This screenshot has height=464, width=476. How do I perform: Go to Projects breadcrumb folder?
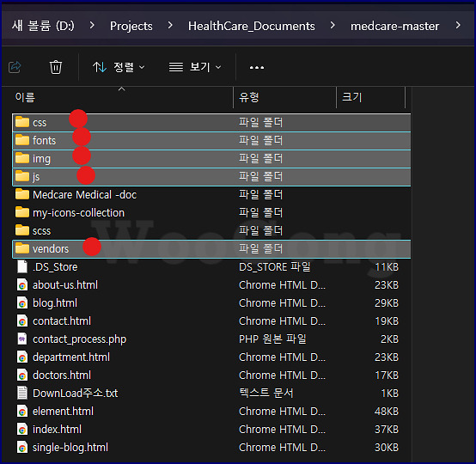tap(131, 26)
